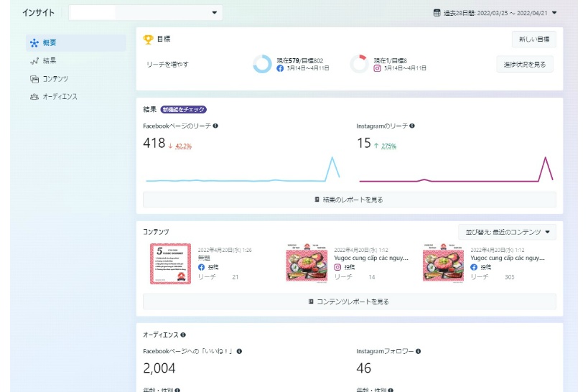Click Yugoc title of Instagram post
The width and height of the screenshot is (588, 392).
click(371, 258)
